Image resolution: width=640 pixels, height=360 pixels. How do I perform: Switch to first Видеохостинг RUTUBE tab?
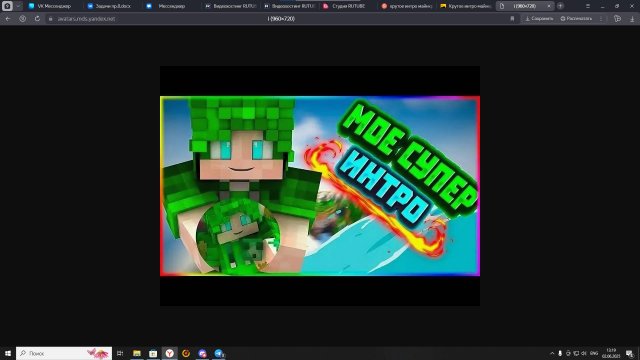[231, 6]
